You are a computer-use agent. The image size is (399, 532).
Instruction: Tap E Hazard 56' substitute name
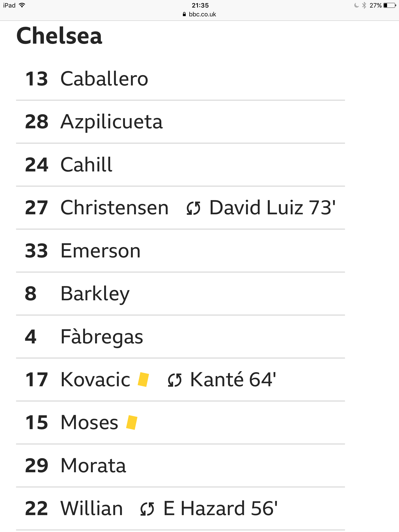(x=220, y=508)
